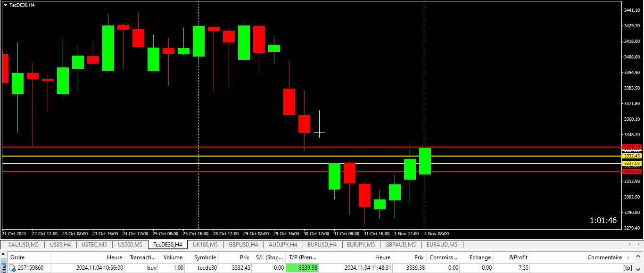The image size is (644, 273).
Task: Click the Commentaire column header
Action: tap(604, 257)
